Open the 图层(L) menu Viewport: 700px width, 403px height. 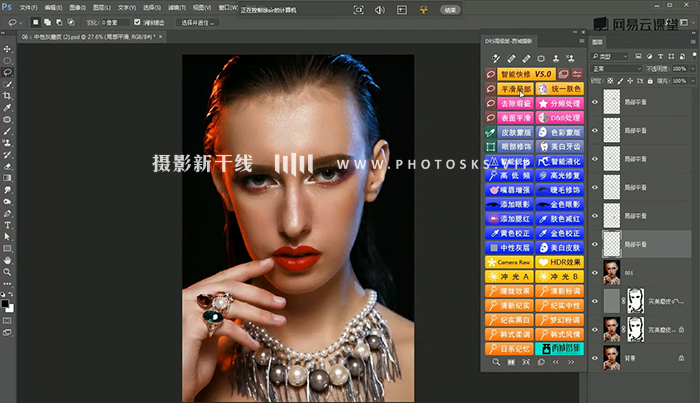point(102,8)
